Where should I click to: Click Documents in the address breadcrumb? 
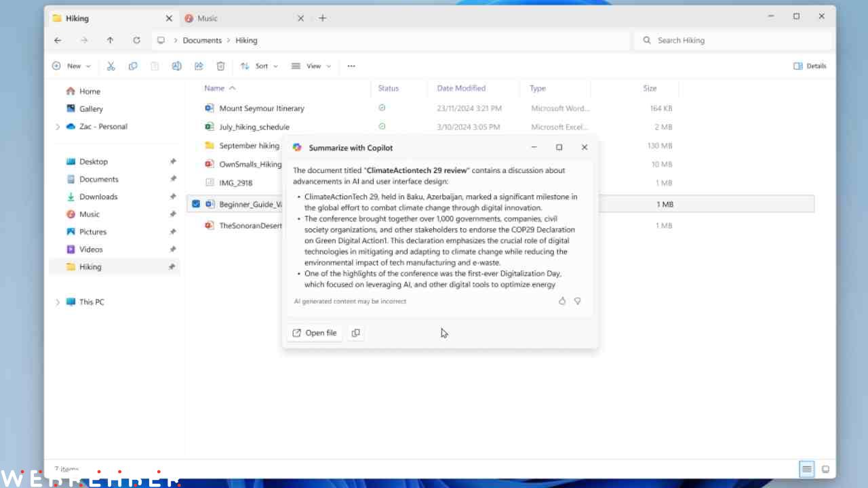click(202, 40)
